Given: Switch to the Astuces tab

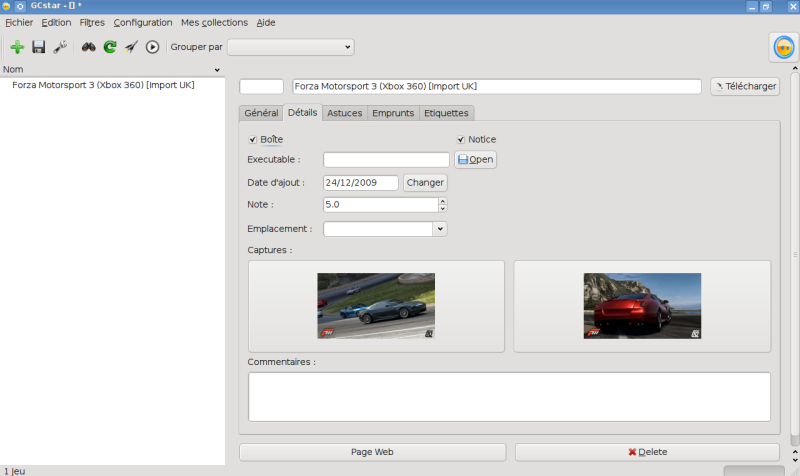Looking at the screenshot, I should pyautogui.click(x=344, y=113).
